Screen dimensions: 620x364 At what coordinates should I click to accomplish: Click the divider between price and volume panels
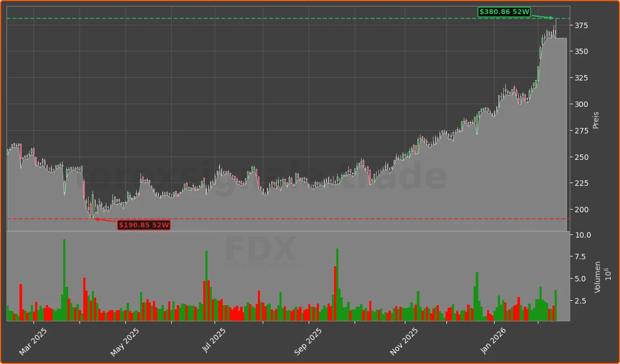tap(286, 231)
